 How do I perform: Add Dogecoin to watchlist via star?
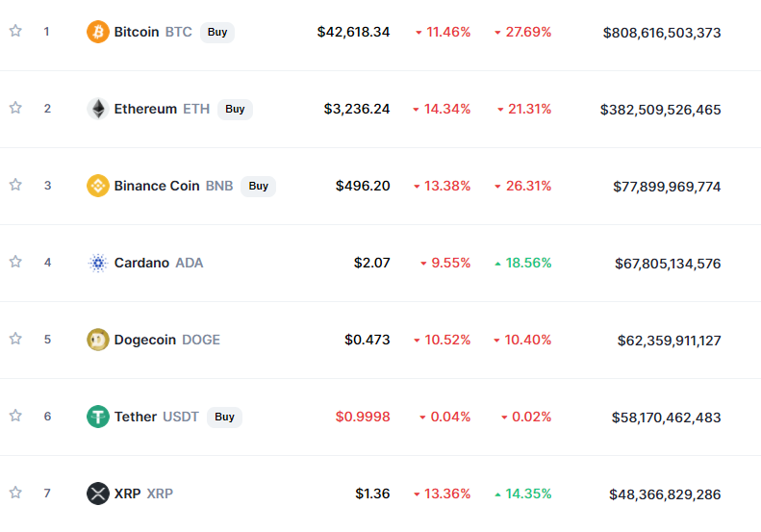coord(15,339)
